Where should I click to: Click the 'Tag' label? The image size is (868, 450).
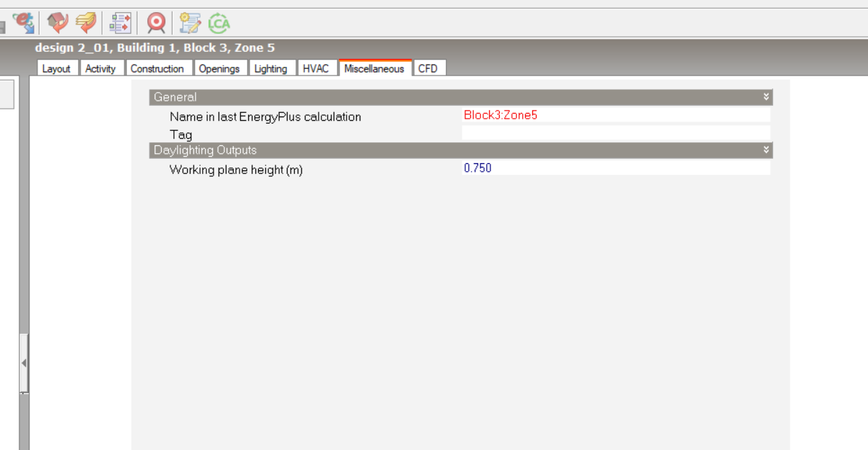181,134
